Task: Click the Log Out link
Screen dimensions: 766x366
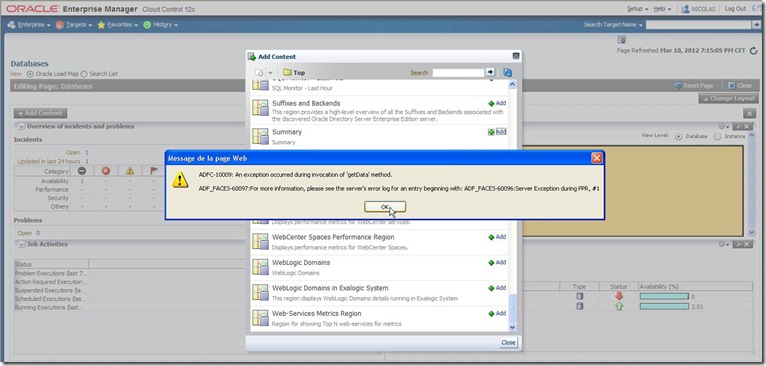Action: [x=735, y=9]
